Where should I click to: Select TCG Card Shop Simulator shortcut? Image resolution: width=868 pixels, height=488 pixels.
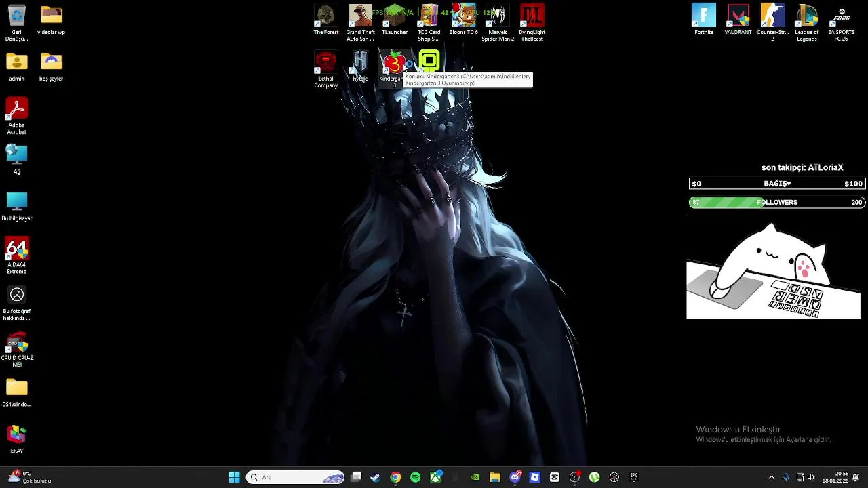(x=429, y=23)
